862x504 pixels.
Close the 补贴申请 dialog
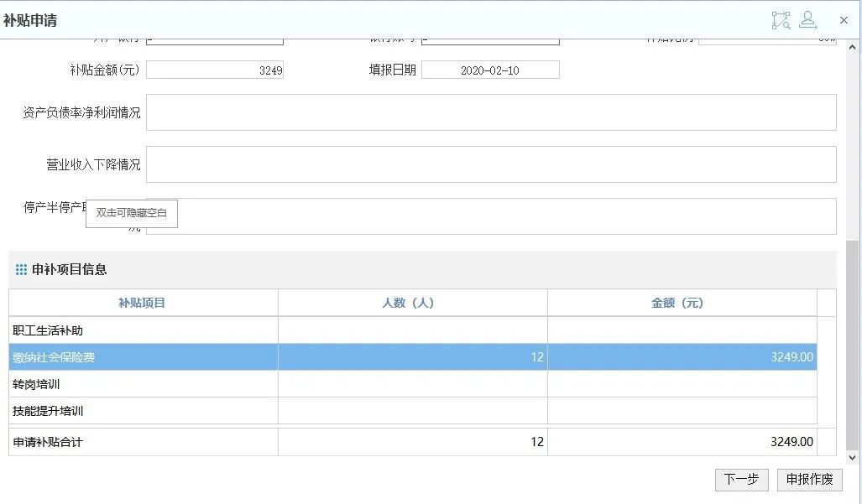click(x=844, y=20)
